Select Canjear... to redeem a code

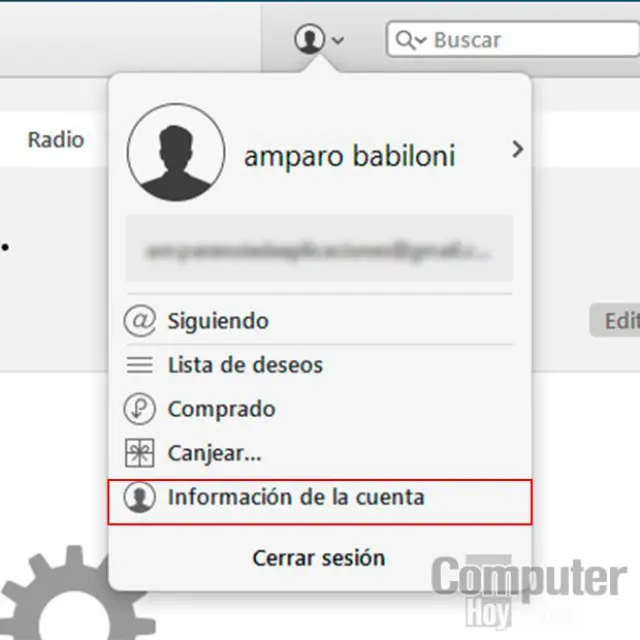pyautogui.click(x=214, y=453)
